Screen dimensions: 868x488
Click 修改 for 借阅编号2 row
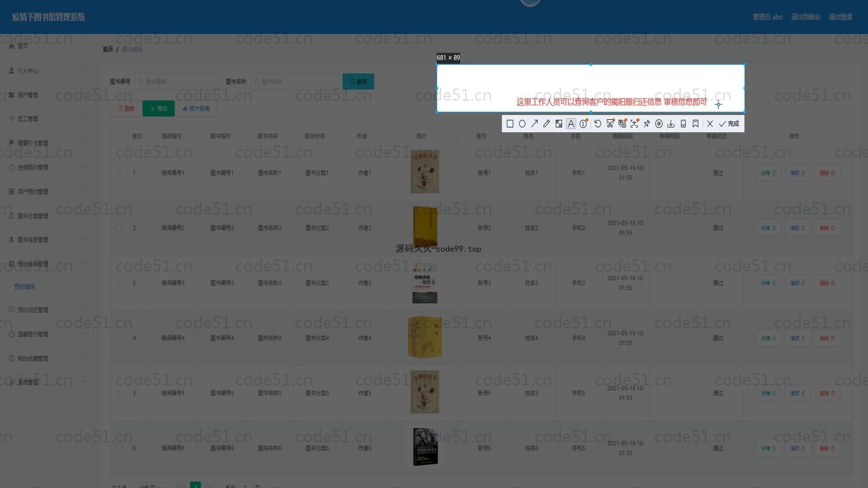798,228
